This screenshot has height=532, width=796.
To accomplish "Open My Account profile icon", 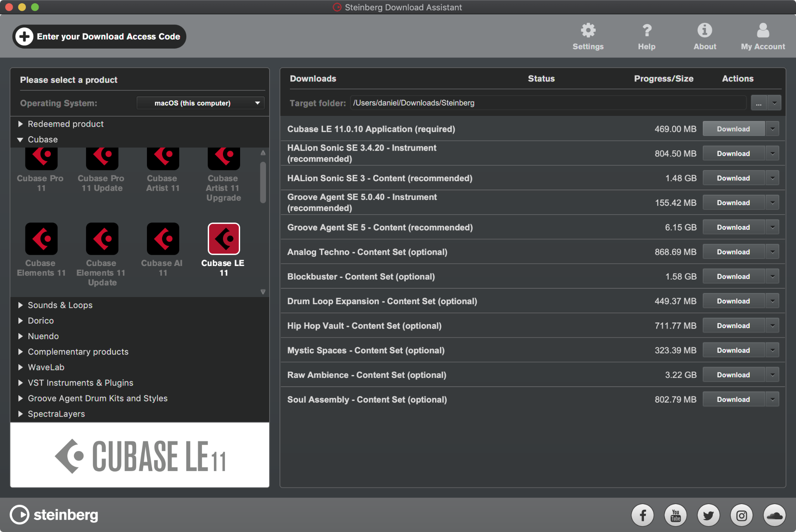I will click(x=763, y=31).
